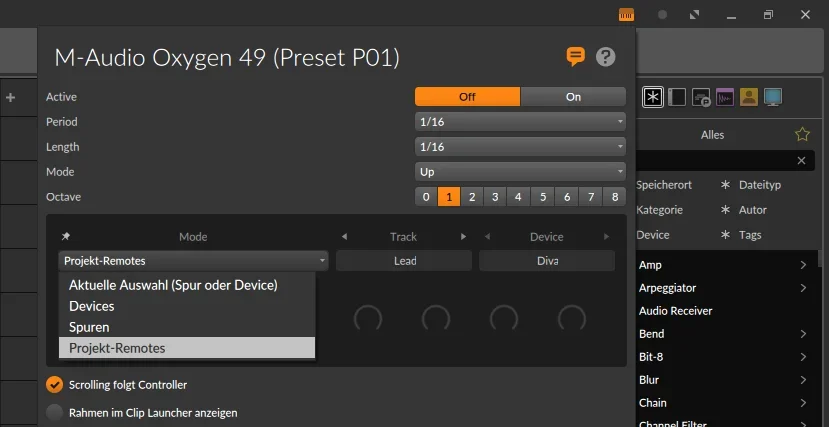
Task: Set Octave to 4
Action: coord(518,197)
